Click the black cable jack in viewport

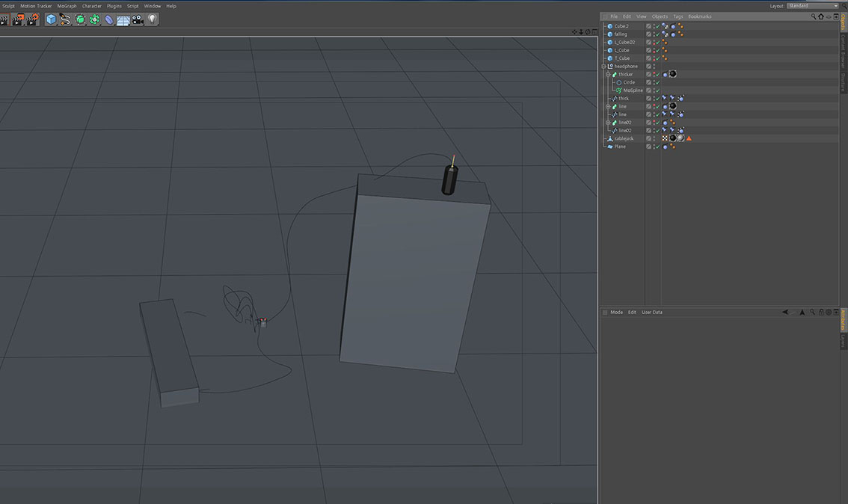point(449,179)
